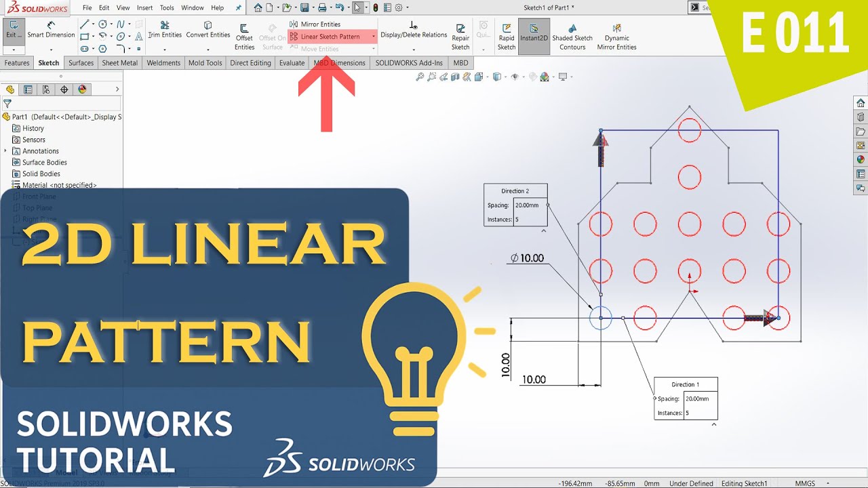Switch to Sheet Metal tab
This screenshot has width=868, height=488.
pyautogui.click(x=120, y=63)
